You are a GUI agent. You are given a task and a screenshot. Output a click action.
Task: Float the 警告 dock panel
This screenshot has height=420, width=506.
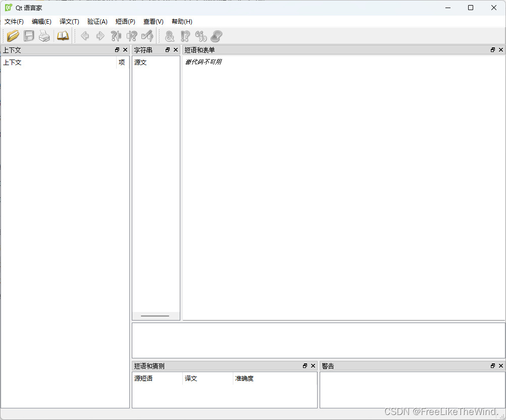493,365
